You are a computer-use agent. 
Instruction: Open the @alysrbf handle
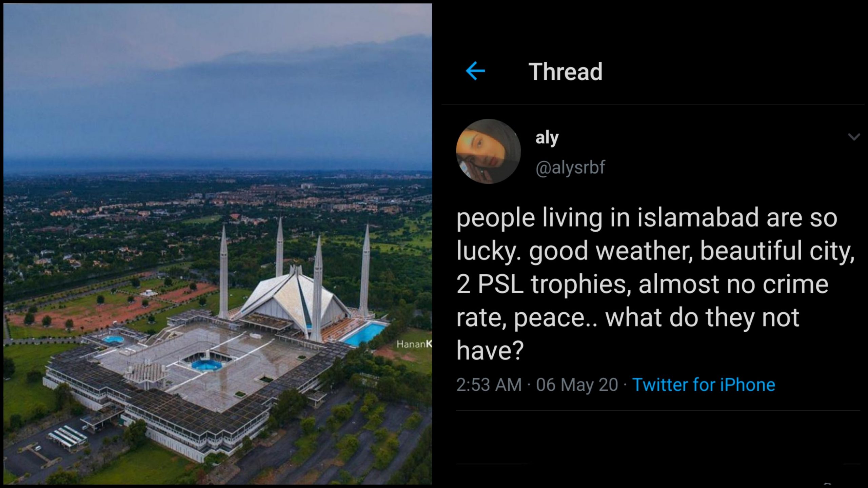click(570, 167)
